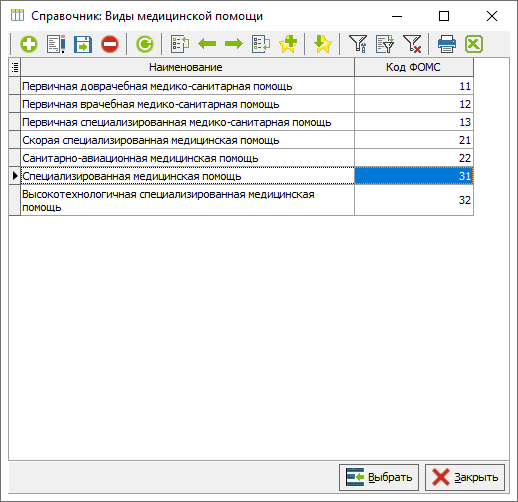This screenshot has height=502, width=518.
Task: Open favorites with star and down arrow icon
Action: [x=323, y=44]
